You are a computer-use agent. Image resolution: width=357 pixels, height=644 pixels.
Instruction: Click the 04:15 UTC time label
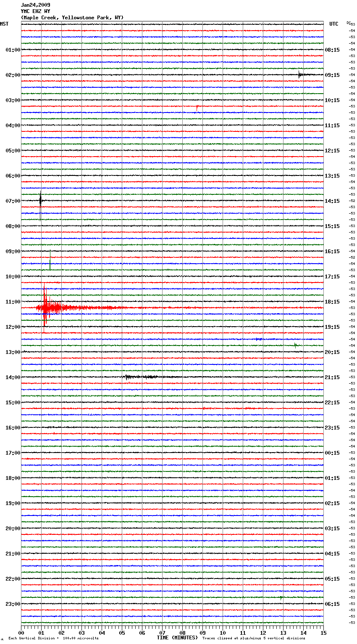point(332,554)
